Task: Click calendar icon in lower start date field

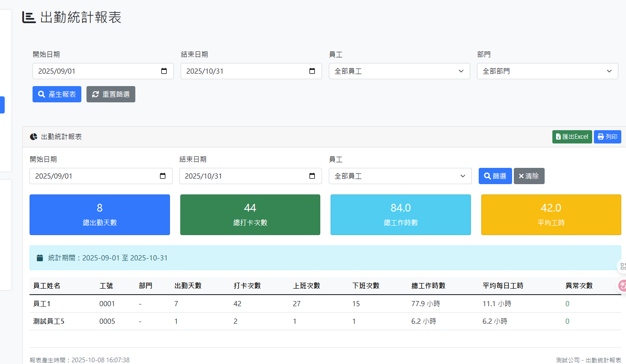Action: [163, 176]
